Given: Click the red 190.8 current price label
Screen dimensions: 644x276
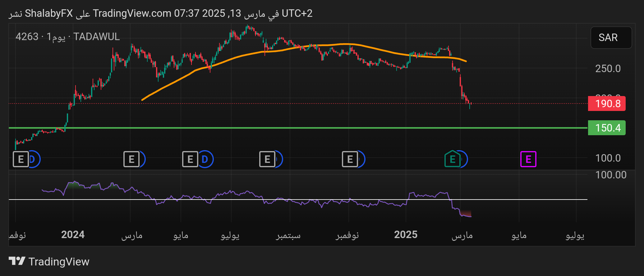Looking at the screenshot, I should [606, 103].
